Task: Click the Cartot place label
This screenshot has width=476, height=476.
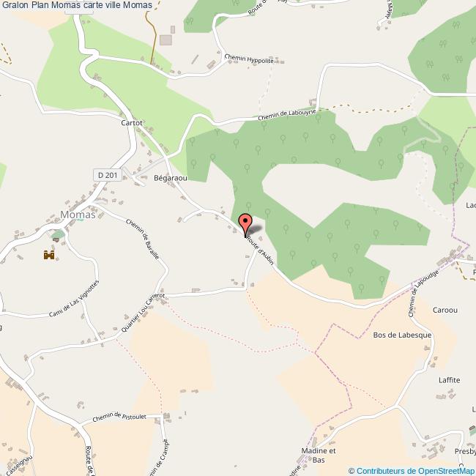Action: tap(131, 122)
